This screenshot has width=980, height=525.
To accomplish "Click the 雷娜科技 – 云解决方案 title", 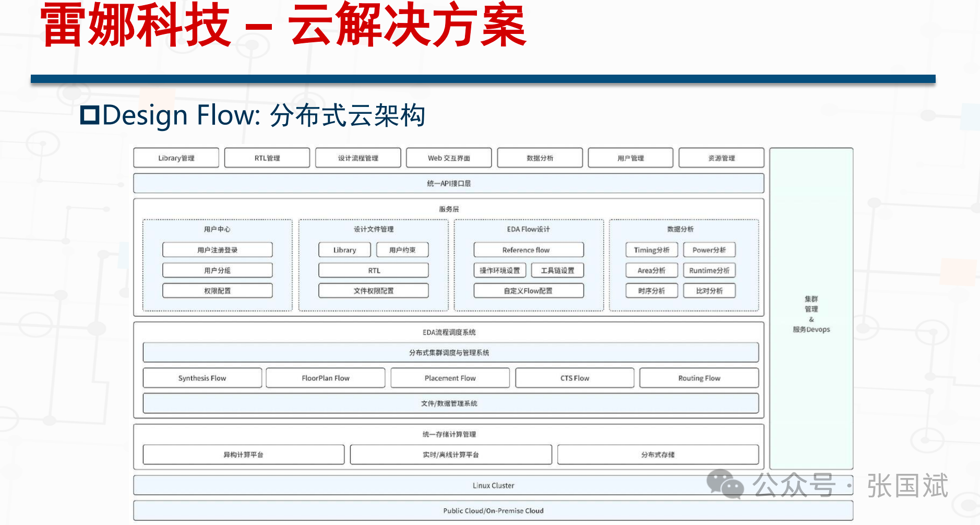I will tap(283, 25).
